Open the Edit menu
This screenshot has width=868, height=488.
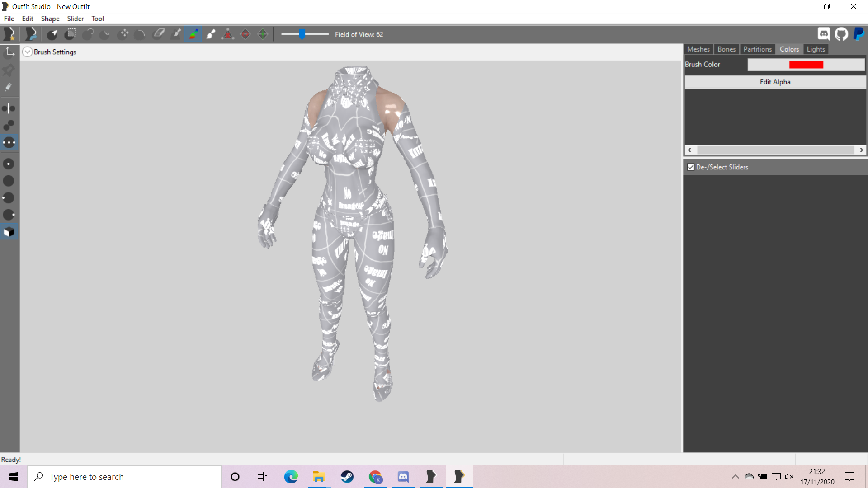click(x=28, y=19)
